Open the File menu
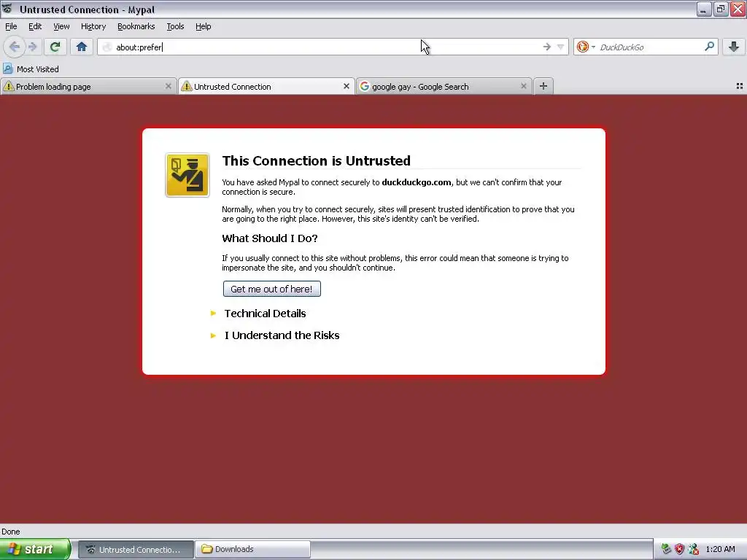The height and width of the screenshot is (560, 747). 11,26
